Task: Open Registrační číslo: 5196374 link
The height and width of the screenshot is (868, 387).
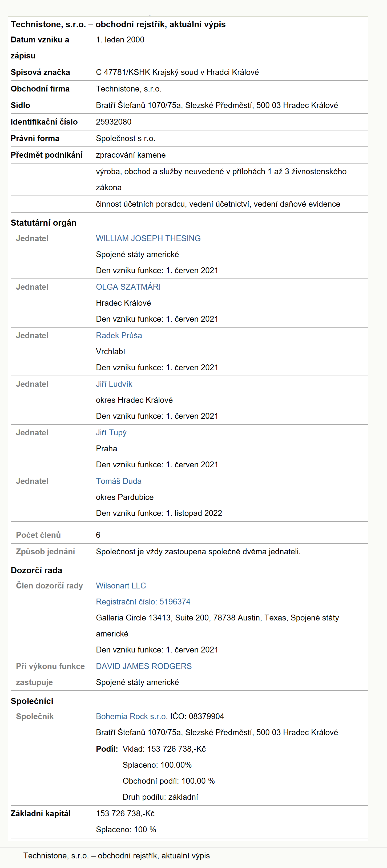Action: [143, 602]
